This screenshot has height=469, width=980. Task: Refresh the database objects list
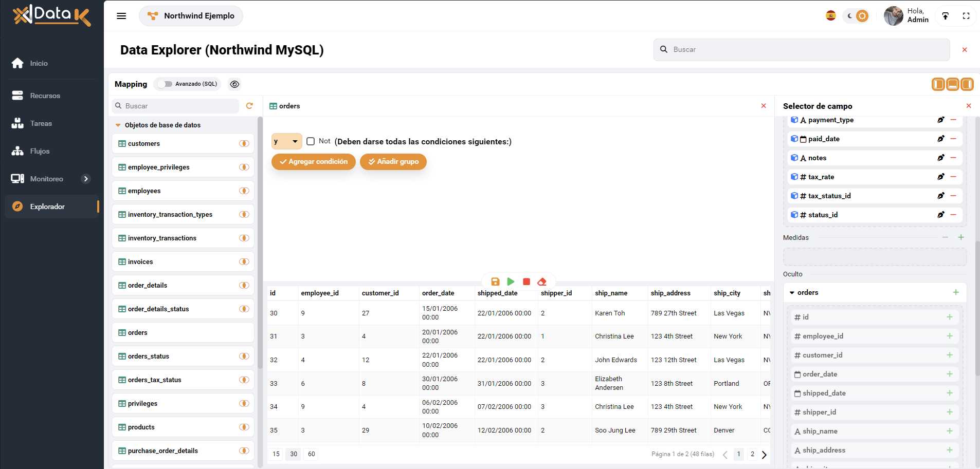[249, 106]
